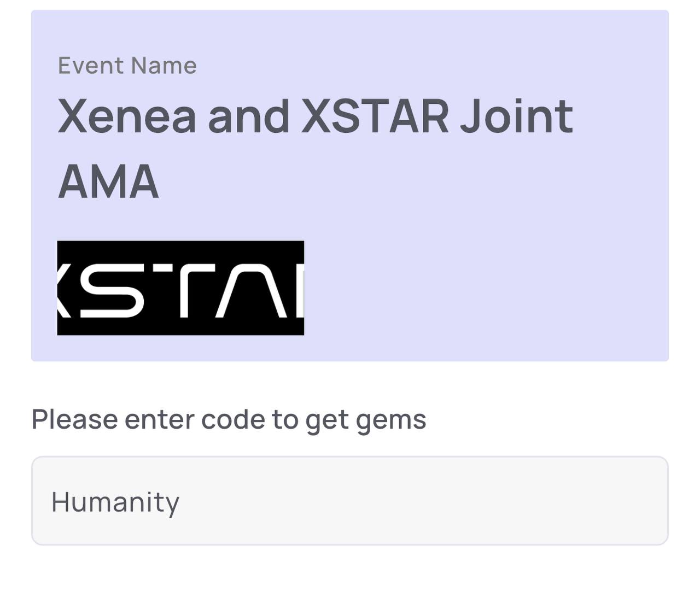Image resolution: width=700 pixels, height=603 pixels.
Task: Click the word "Name" in the Event Name label
Action: click(164, 66)
